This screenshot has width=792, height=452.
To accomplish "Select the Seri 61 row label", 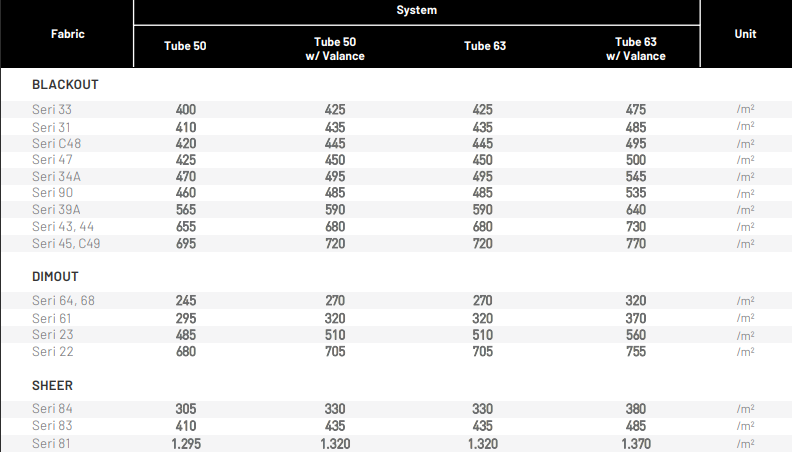I will pos(52,319).
